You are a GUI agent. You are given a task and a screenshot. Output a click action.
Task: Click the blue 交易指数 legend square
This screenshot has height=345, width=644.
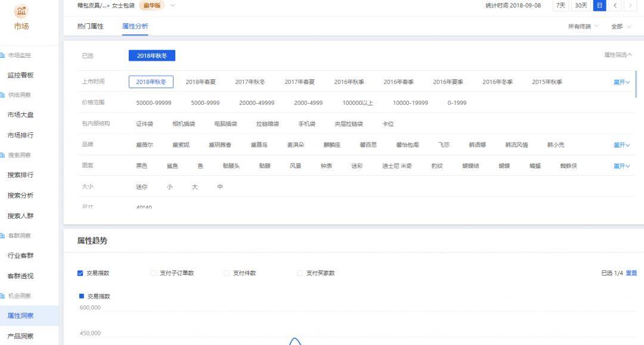point(81,296)
